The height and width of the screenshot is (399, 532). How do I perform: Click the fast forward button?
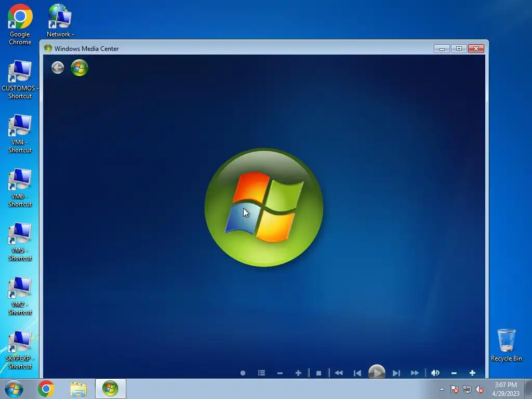click(415, 373)
